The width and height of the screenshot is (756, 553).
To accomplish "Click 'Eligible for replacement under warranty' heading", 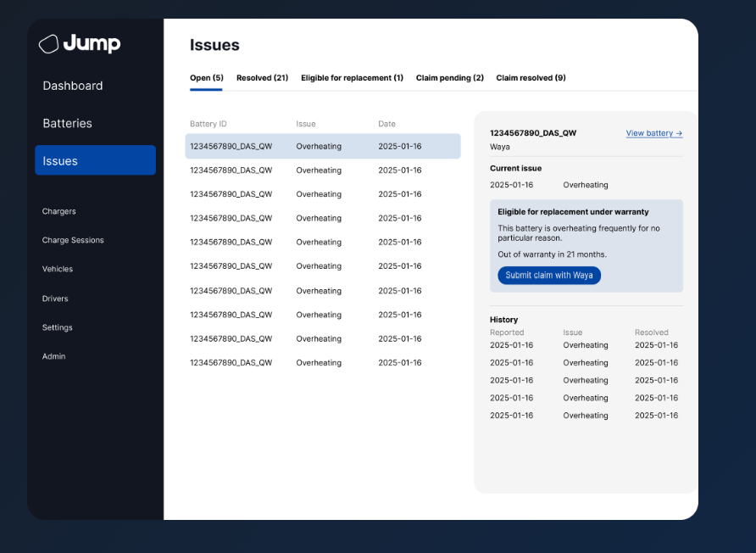I will (573, 212).
